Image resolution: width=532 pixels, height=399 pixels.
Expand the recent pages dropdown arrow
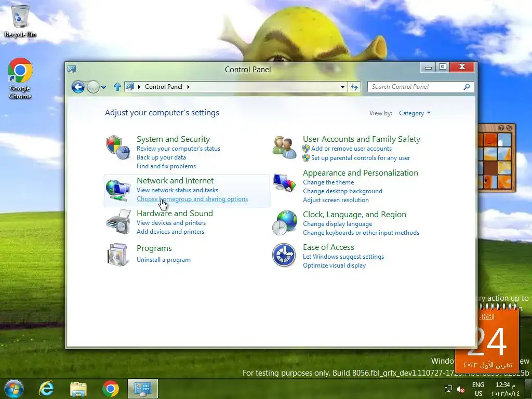104,87
